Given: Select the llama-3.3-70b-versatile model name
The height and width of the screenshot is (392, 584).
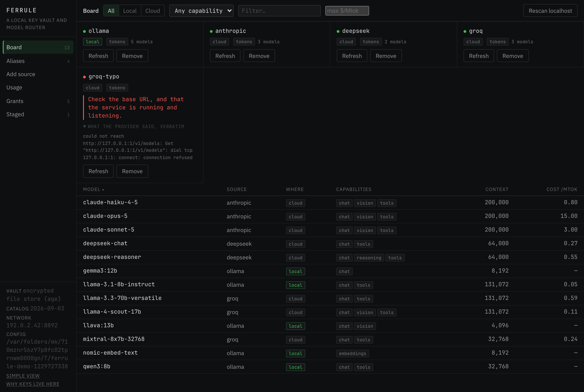Looking at the screenshot, I should click(x=122, y=298).
